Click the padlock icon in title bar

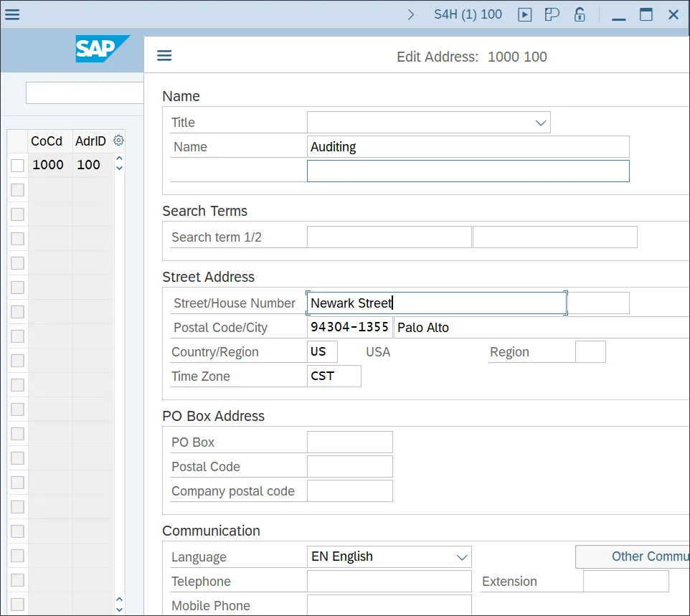click(x=580, y=14)
